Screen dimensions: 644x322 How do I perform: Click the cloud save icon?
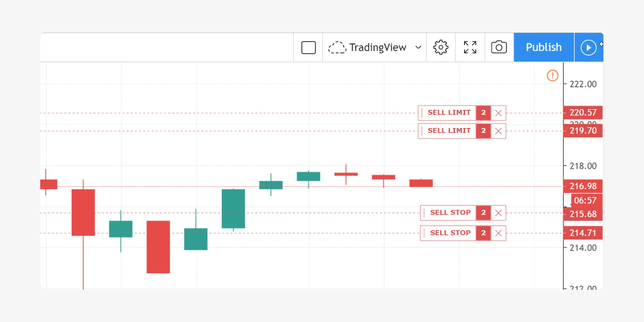[337, 47]
